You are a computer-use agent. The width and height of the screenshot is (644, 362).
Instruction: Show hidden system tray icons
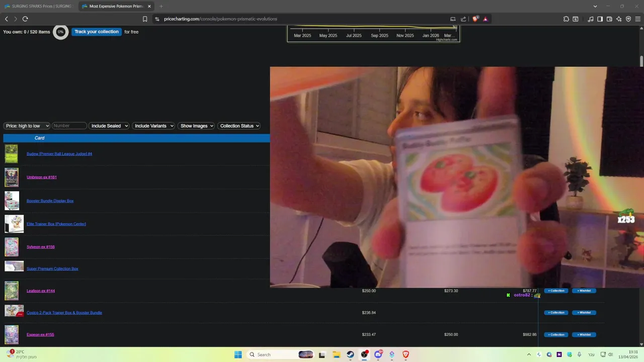529,354
